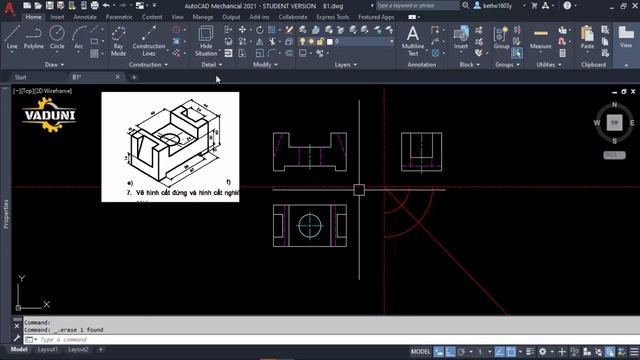The height and width of the screenshot is (360, 640).
Task: Choose the Construction Lines tool
Action: point(149,41)
